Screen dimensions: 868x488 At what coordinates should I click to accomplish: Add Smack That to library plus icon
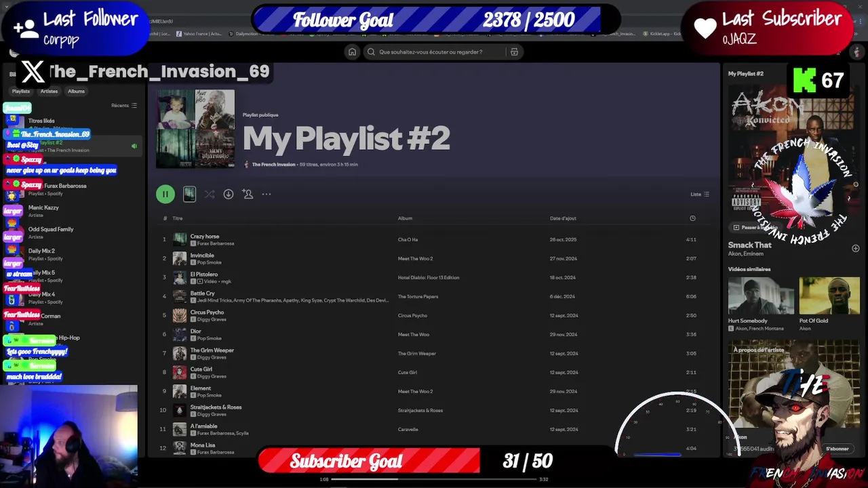[855, 249]
